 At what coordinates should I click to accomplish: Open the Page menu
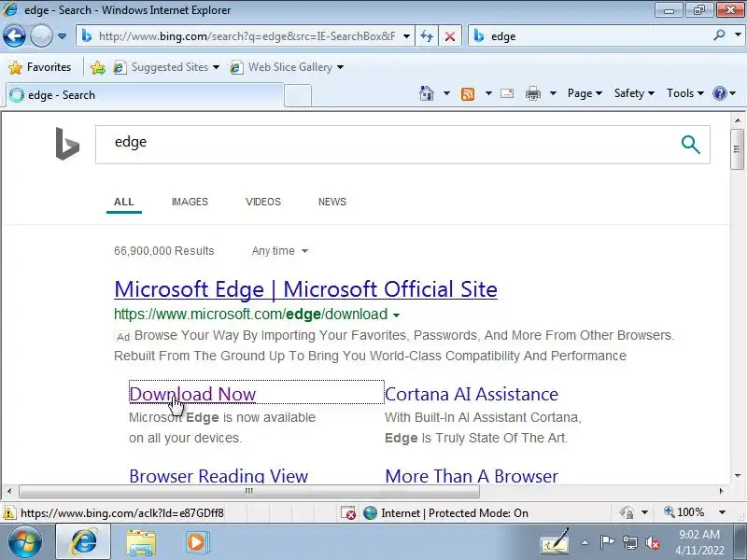585,93
